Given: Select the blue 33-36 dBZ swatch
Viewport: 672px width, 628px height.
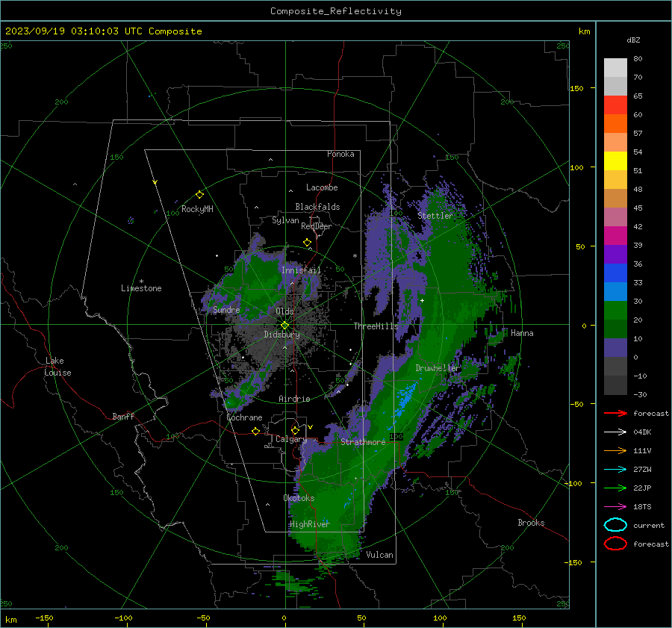Looking at the screenshot, I should [x=615, y=273].
